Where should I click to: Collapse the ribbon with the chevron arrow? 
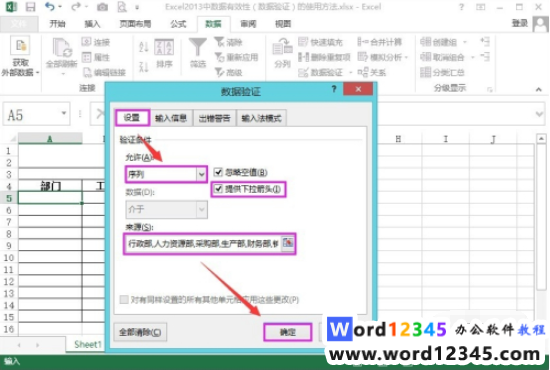[538, 90]
